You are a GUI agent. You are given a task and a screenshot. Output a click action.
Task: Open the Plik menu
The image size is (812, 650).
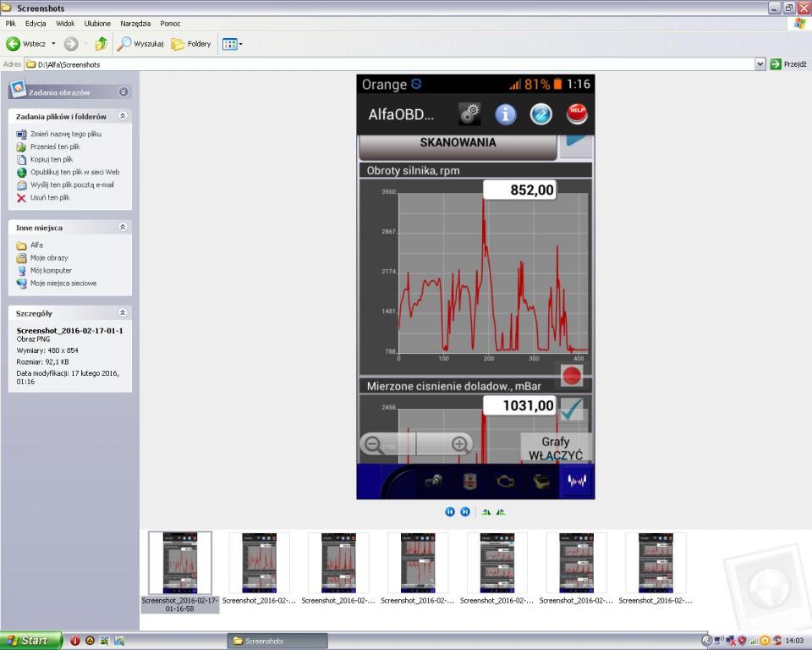click(10, 24)
